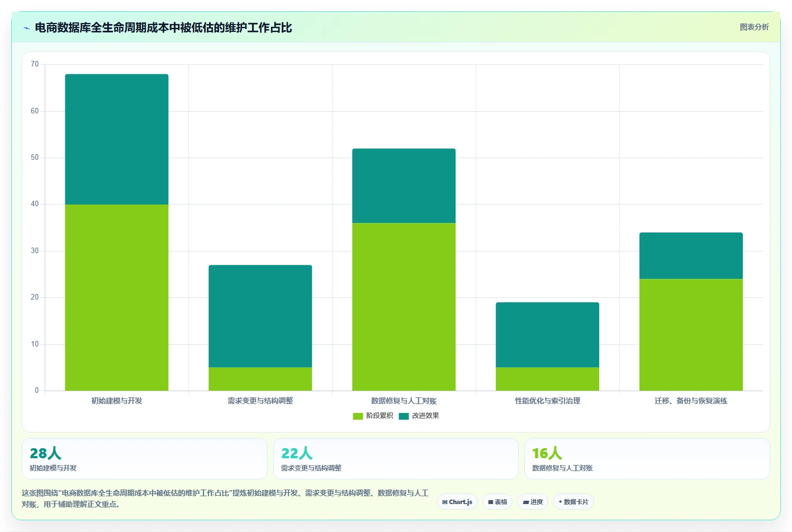The width and height of the screenshot is (792, 532).
Task: Click the teal segment of 迁移、备份与恢复演练 bar
Action: [x=691, y=256]
